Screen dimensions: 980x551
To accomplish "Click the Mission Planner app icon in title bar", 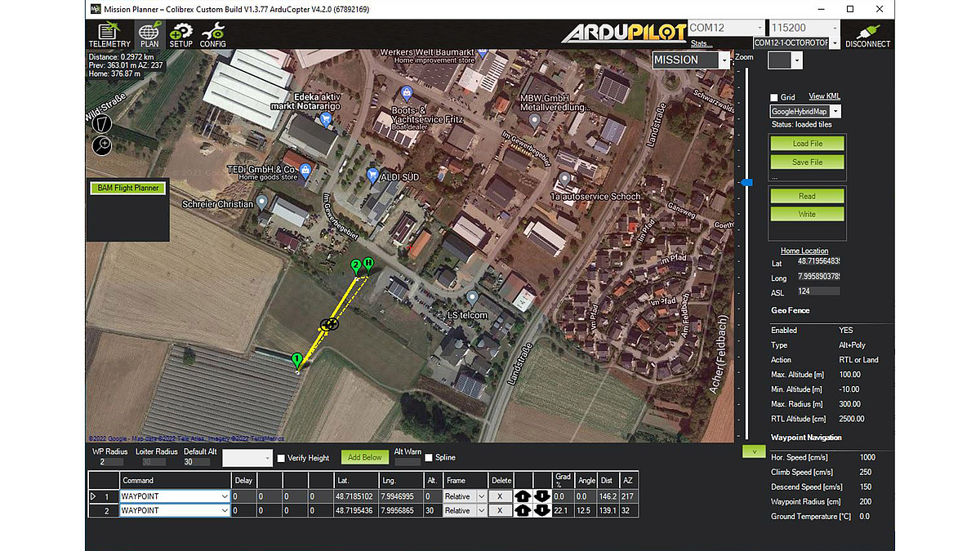I will pos(96,9).
